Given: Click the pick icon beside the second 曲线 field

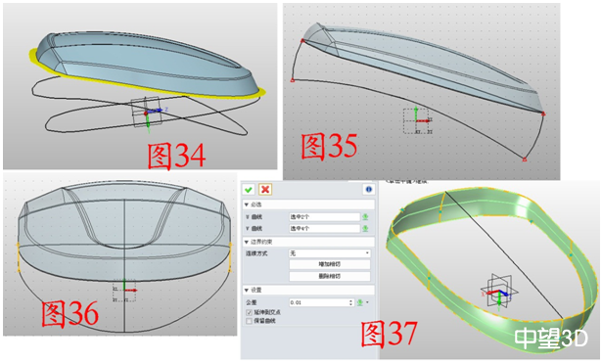Looking at the screenshot, I should coord(365,228).
